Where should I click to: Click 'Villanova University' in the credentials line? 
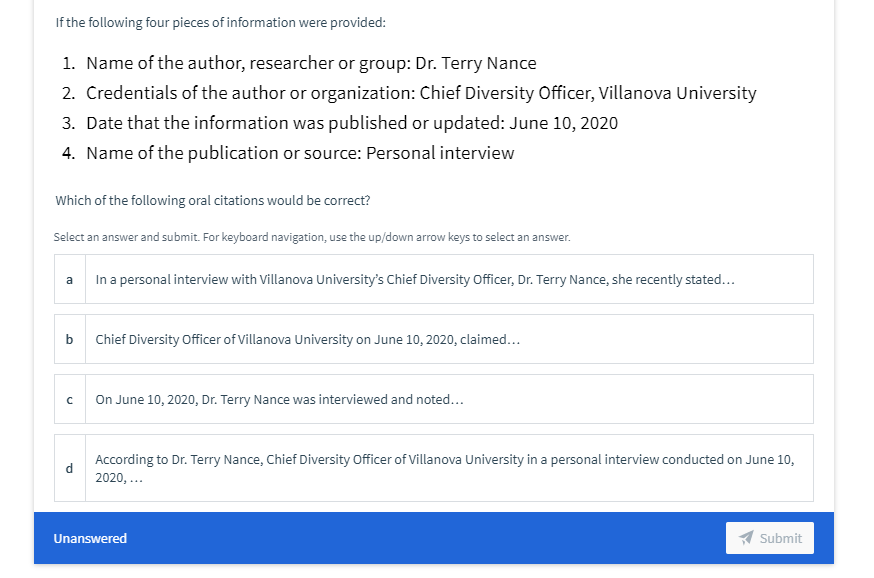(x=677, y=93)
